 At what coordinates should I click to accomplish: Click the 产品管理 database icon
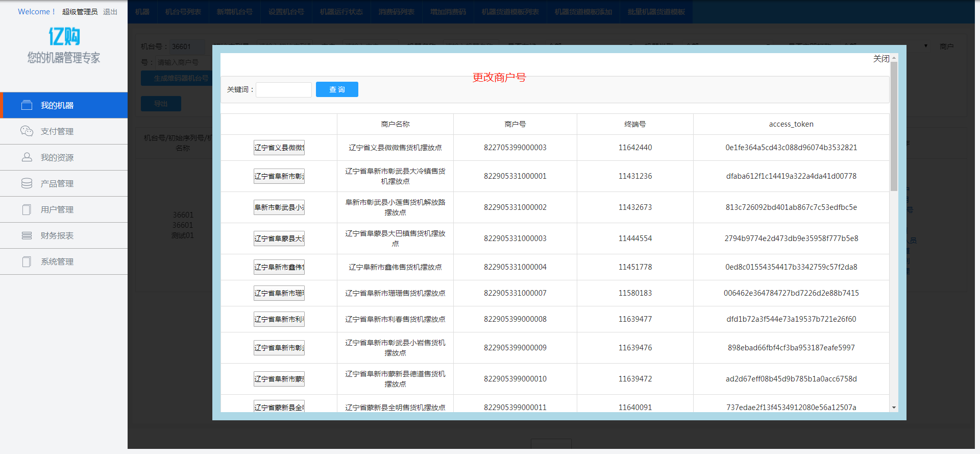click(x=27, y=183)
